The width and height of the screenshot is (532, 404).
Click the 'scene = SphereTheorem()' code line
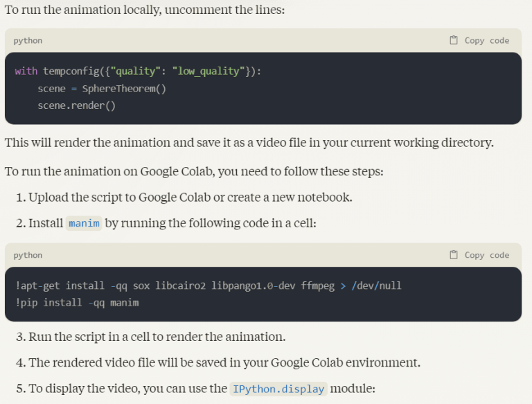pos(102,89)
